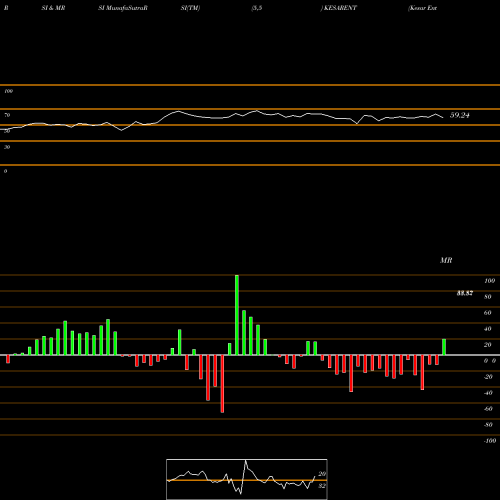Viewport: 500px width, 500px height.
Task: Click the MR axis label 60
Action: (x=488, y=313)
